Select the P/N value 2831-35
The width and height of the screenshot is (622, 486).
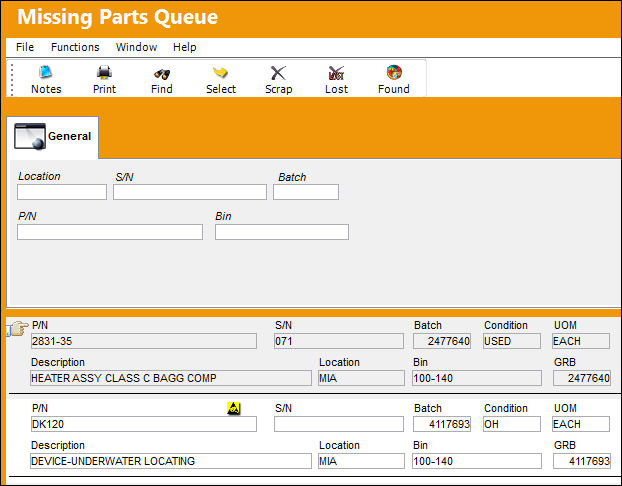[x=144, y=341]
